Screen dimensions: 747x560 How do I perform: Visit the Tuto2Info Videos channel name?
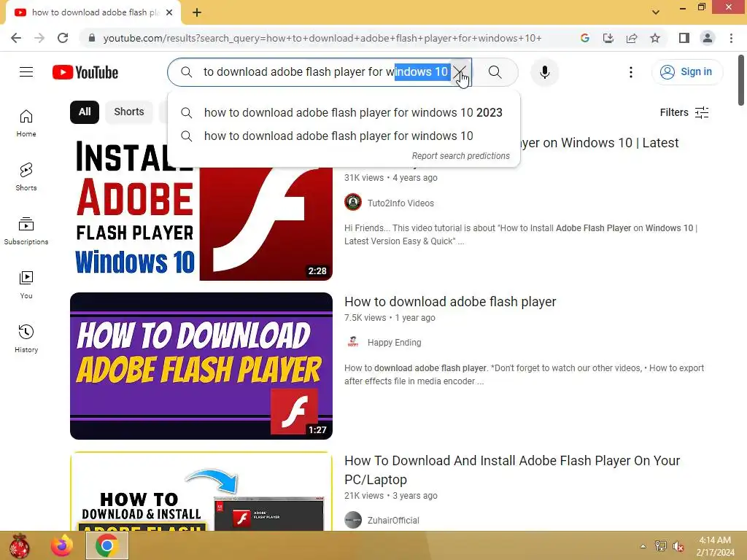(400, 203)
